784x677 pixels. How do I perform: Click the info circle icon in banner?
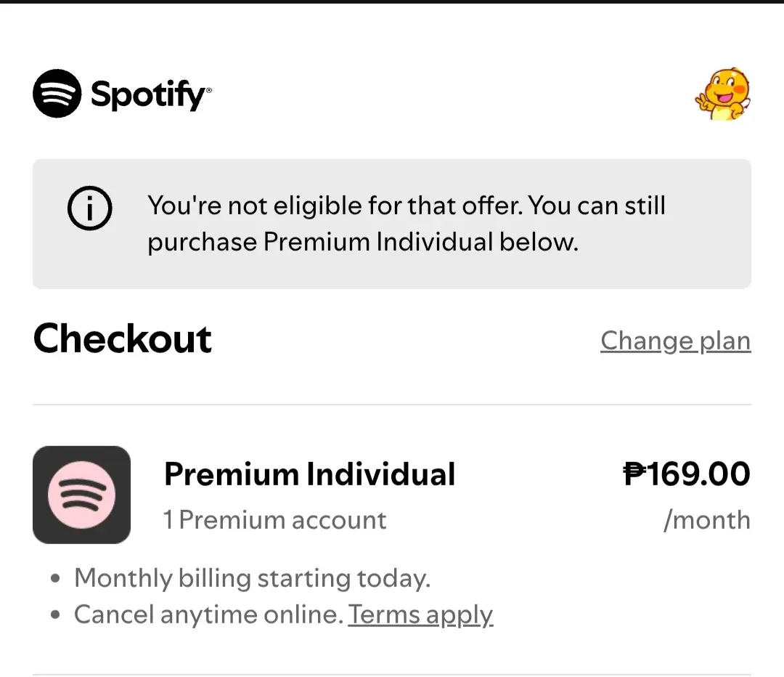(x=89, y=208)
